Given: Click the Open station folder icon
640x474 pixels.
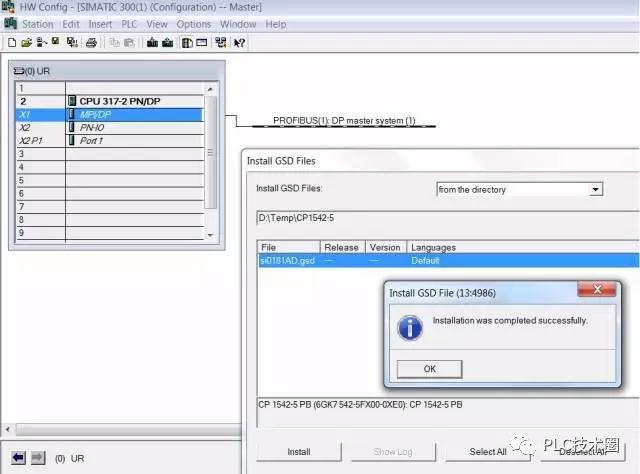Looking at the screenshot, I should [x=26, y=42].
